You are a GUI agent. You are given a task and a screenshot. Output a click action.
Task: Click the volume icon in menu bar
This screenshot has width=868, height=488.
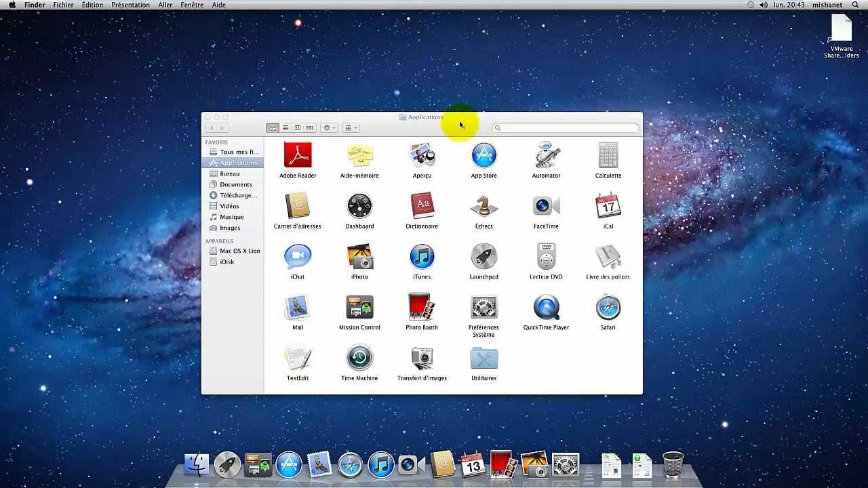[764, 5]
